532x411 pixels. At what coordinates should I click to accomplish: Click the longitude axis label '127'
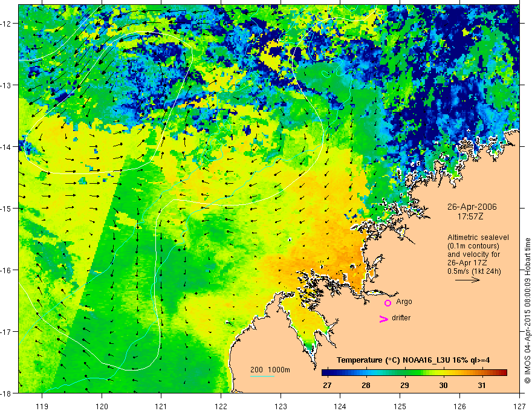point(519,406)
